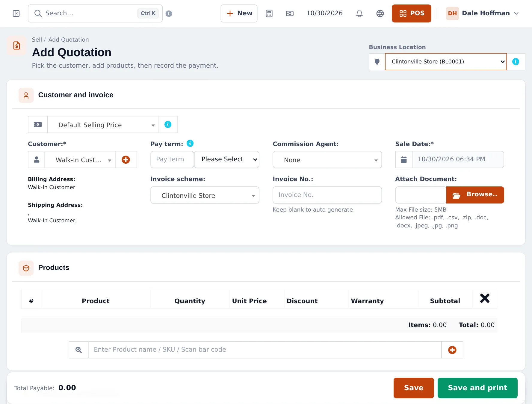Open the POS screen
The width and height of the screenshot is (532, 404).
pos(412,13)
